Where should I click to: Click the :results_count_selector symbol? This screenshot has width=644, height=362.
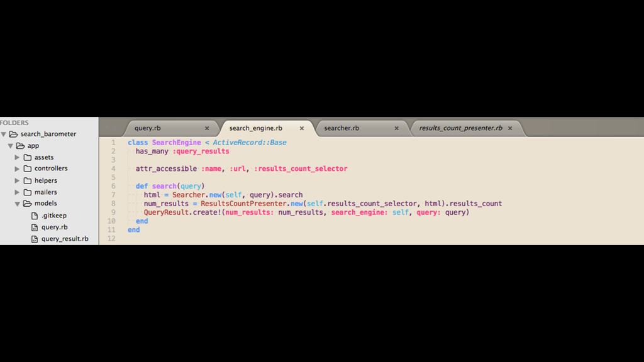point(301,168)
